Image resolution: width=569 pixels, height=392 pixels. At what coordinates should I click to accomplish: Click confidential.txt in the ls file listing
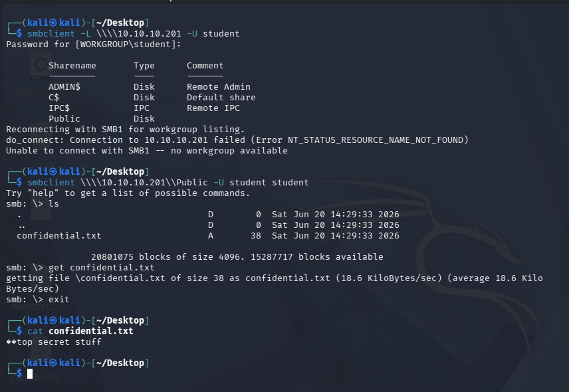pyautogui.click(x=58, y=236)
